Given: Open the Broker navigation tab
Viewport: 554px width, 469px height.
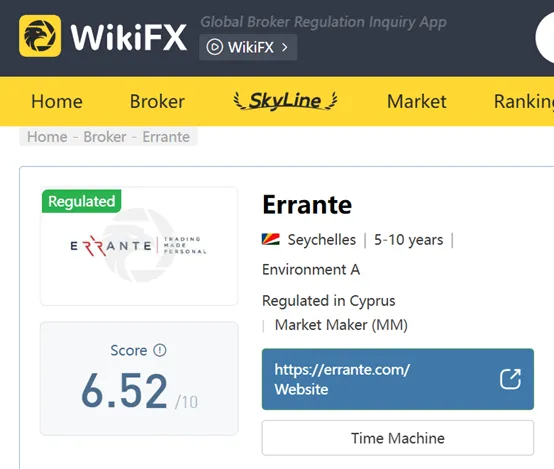Looking at the screenshot, I should (157, 101).
